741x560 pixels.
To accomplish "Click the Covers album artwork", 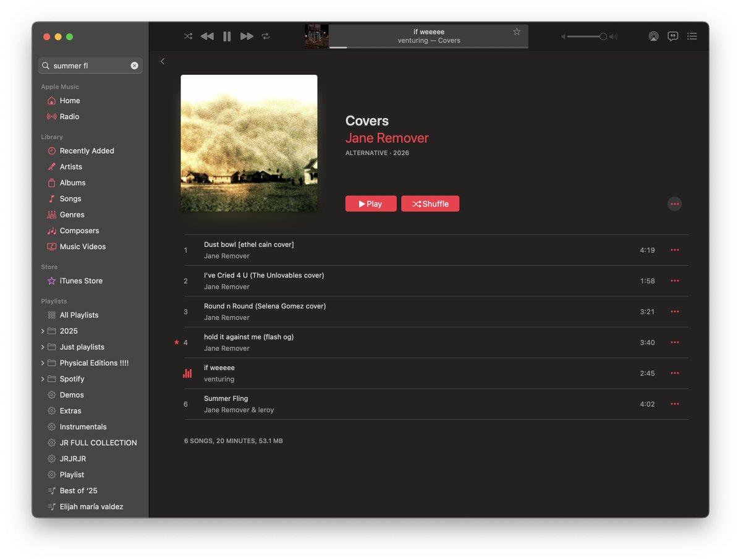I will [249, 143].
